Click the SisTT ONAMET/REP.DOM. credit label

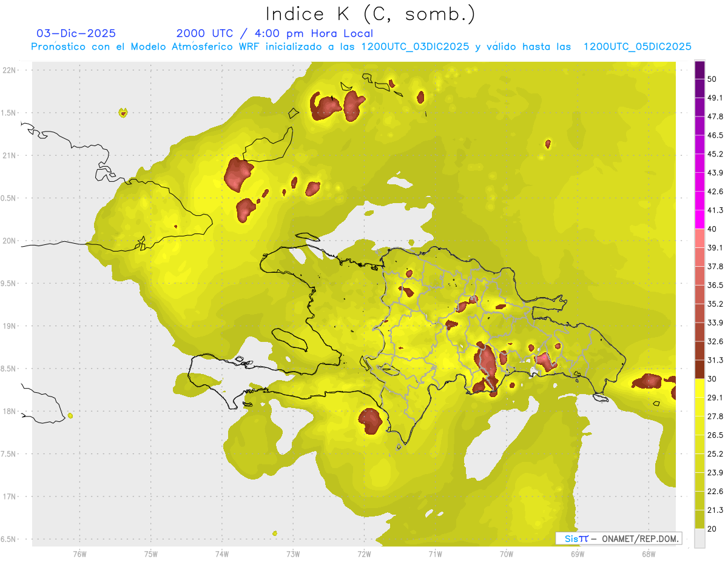click(618, 538)
